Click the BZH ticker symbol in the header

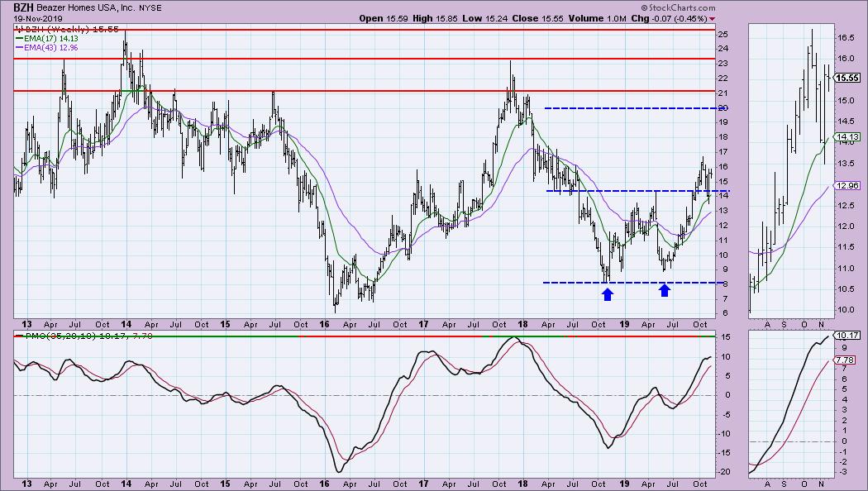click(24, 7)
